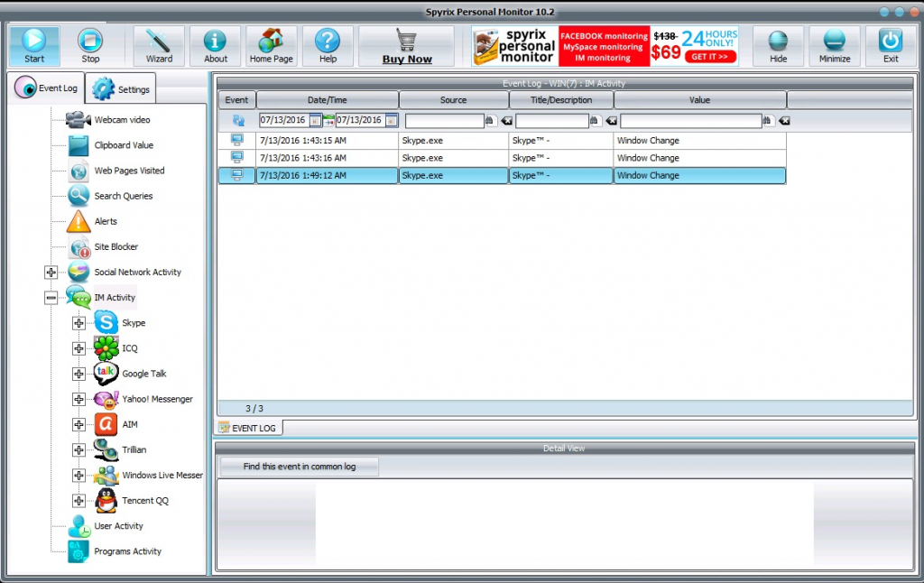Viewport: 924px width, 583px height.
Task: Switch to the Settings tab
Action: click(x=124, y=89)
